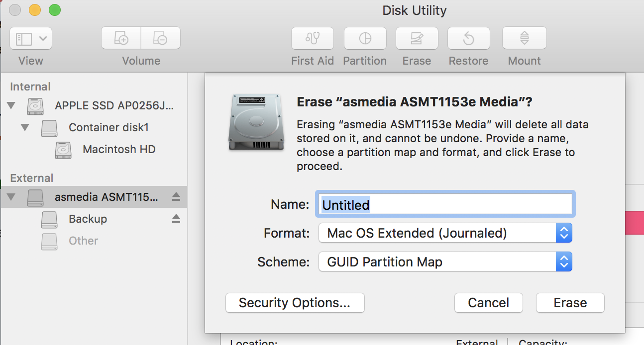Open the Scheme dropdown menu

click(x=564, y=262)
